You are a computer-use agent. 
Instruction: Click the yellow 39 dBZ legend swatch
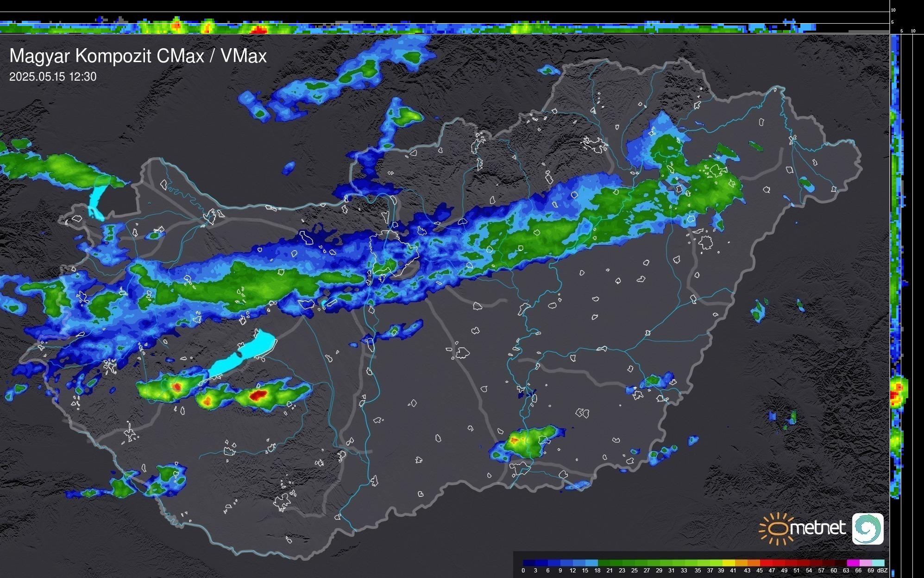[728, 563]
